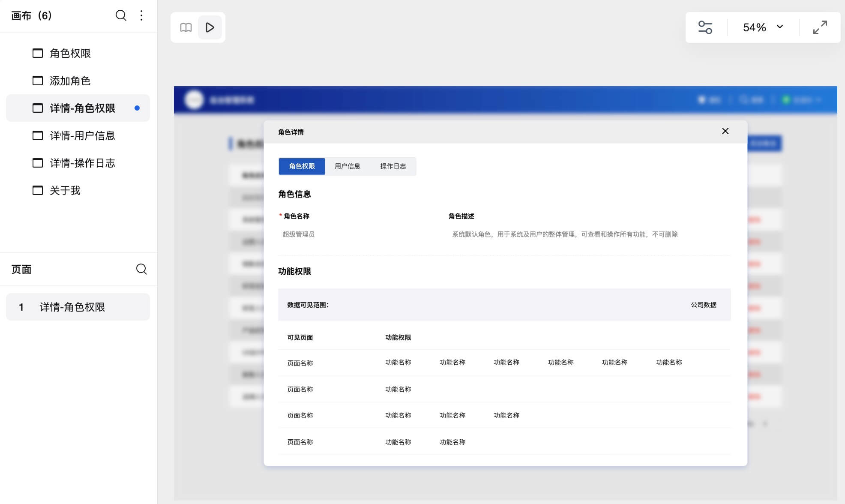845x504 pixels.
Task: Open the 详情-用户信息 canvas
Action: click(82, 135)
